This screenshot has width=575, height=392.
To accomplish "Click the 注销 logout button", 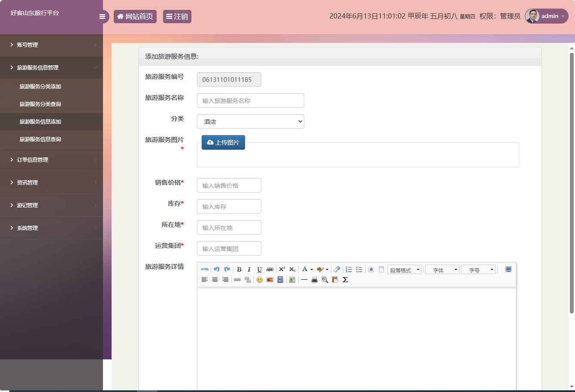I will [x=177, y=17].
